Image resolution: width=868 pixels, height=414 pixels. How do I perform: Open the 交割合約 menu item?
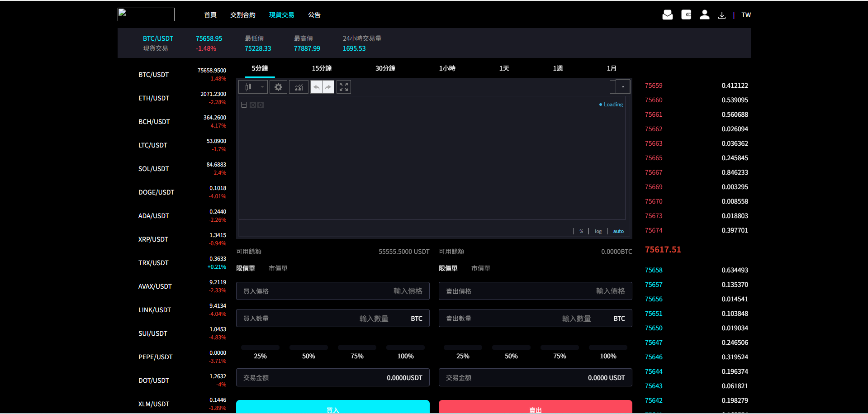point(243,15)
